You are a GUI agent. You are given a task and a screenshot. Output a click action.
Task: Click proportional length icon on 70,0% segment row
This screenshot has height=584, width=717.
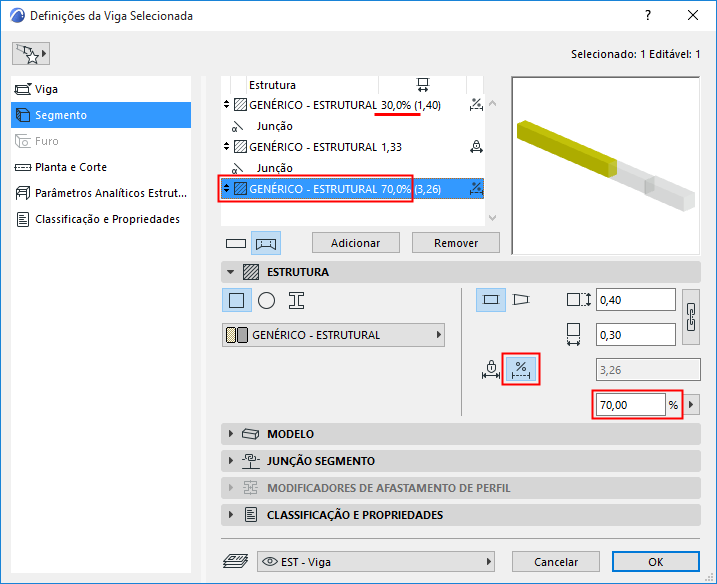476,188
